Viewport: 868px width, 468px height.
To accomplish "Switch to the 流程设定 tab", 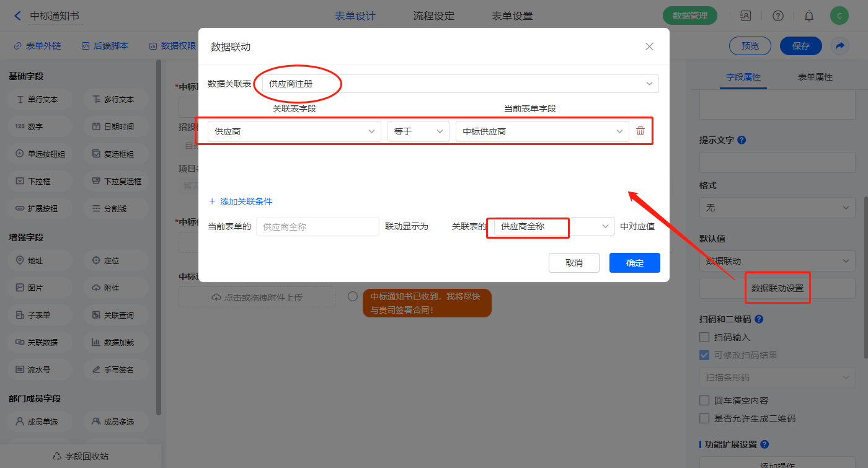I will click(433, 16).
